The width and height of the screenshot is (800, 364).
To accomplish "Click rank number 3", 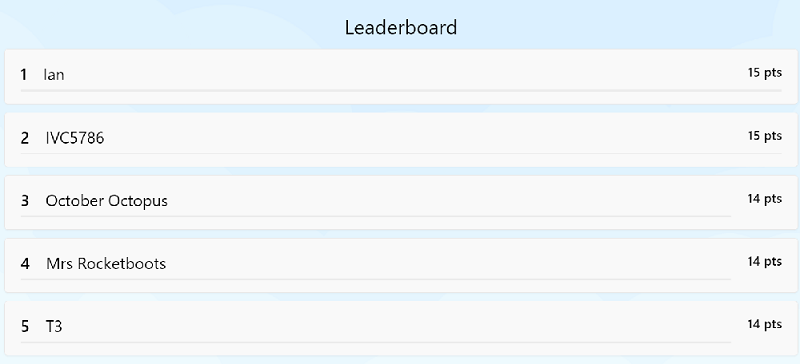I will tap(24, 201).
